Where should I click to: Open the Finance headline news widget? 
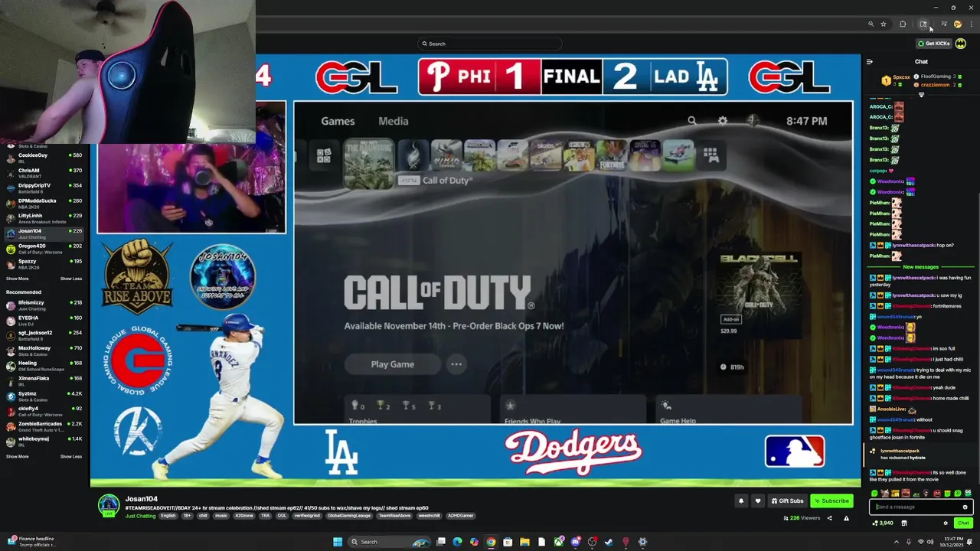[x=31, y=542]
